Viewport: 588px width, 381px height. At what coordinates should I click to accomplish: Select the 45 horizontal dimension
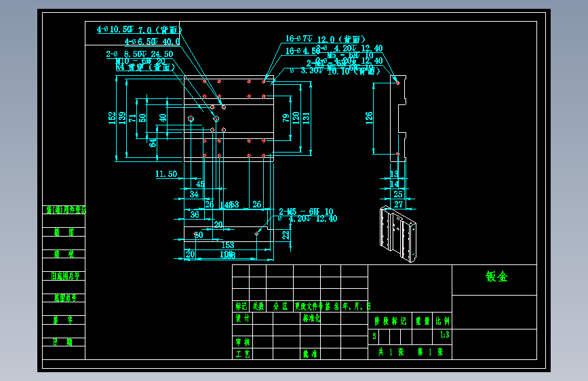(200, 184)
